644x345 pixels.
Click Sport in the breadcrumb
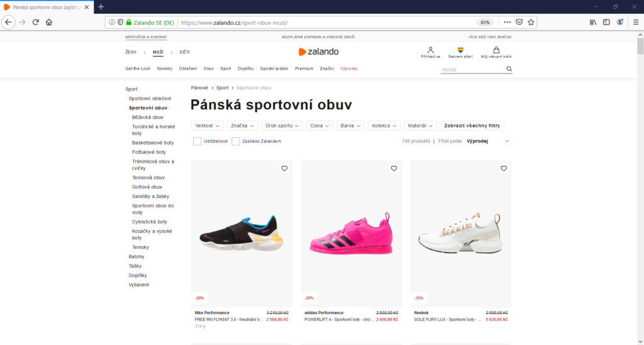click(222, 88)
